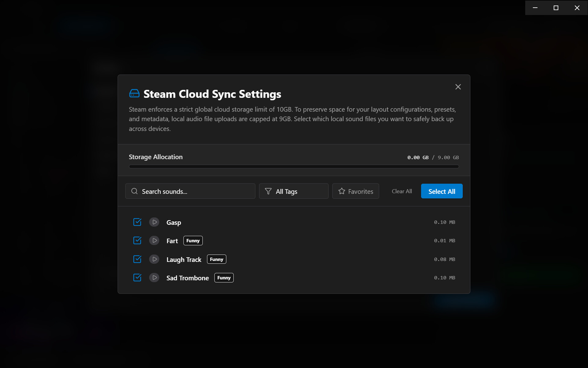The height and width of the screenshot is (368, 588).
Task: Click the 0.00 GB used storage value
Action: tap(418, 158)
